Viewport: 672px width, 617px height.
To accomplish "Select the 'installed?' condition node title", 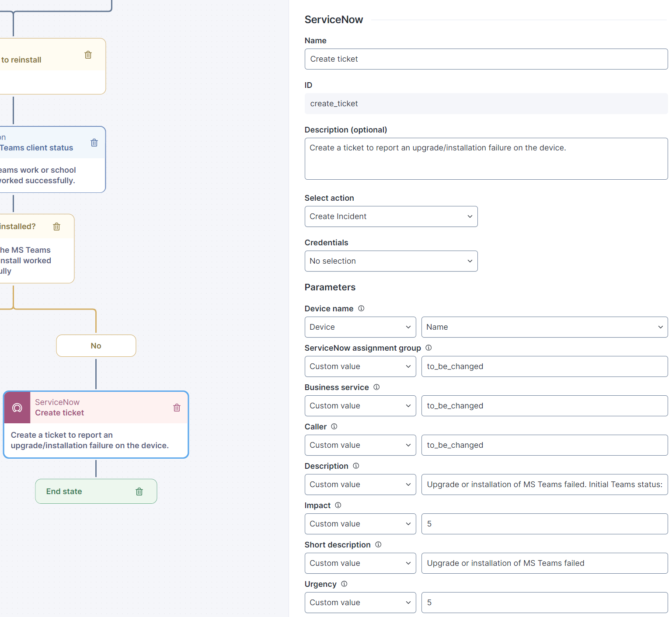I will pos(18,227).
